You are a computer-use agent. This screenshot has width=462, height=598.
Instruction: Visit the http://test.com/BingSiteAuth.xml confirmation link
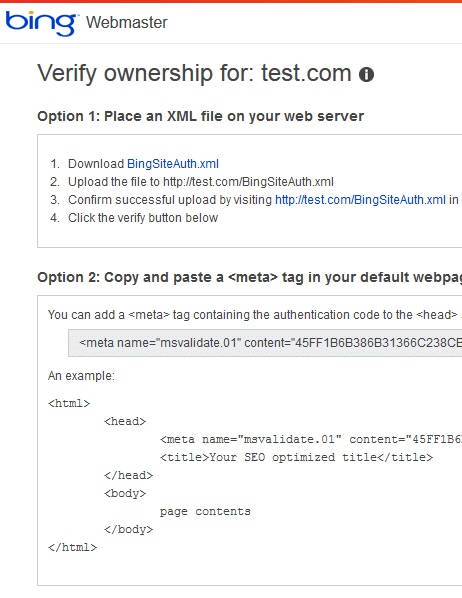tap(360, 200)
